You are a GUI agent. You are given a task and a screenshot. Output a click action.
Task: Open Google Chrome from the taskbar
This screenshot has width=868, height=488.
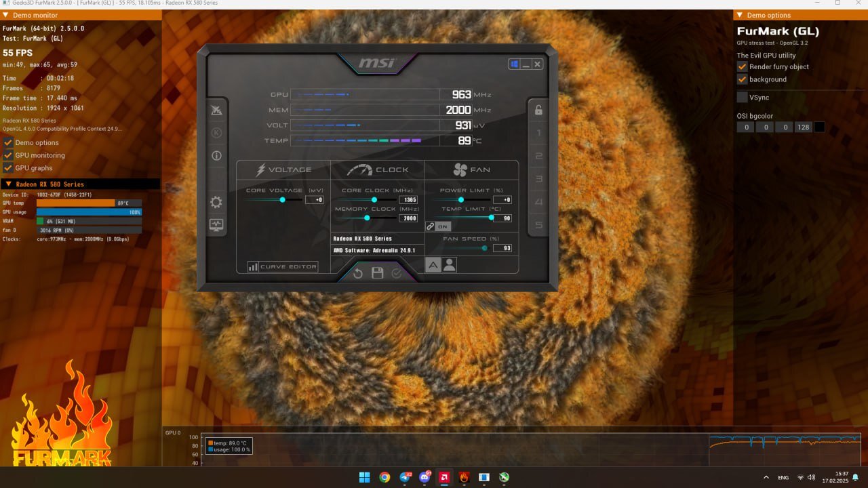(x=384, y=477)
